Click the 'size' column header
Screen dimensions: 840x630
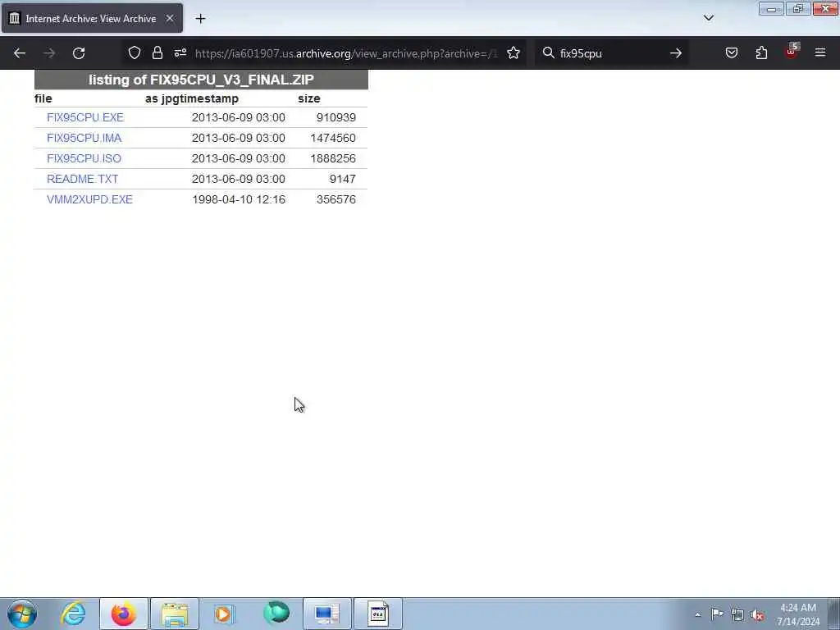(309, 98)
